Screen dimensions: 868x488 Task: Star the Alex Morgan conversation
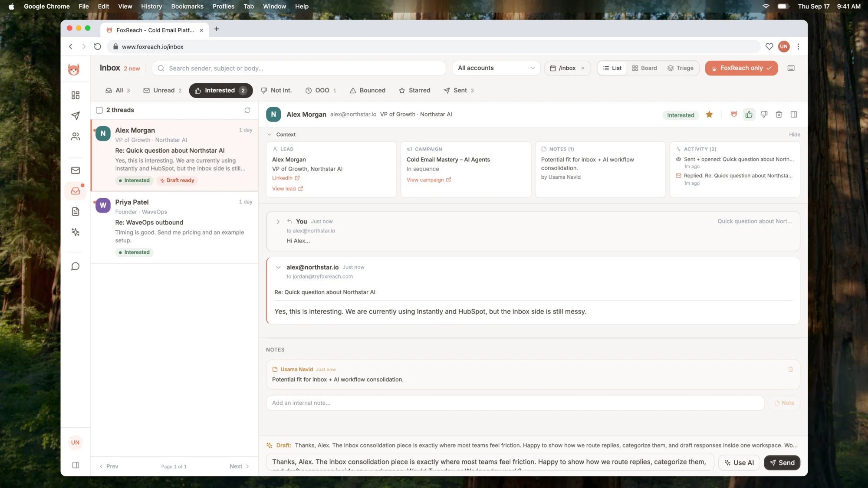[x=709, y=115]
